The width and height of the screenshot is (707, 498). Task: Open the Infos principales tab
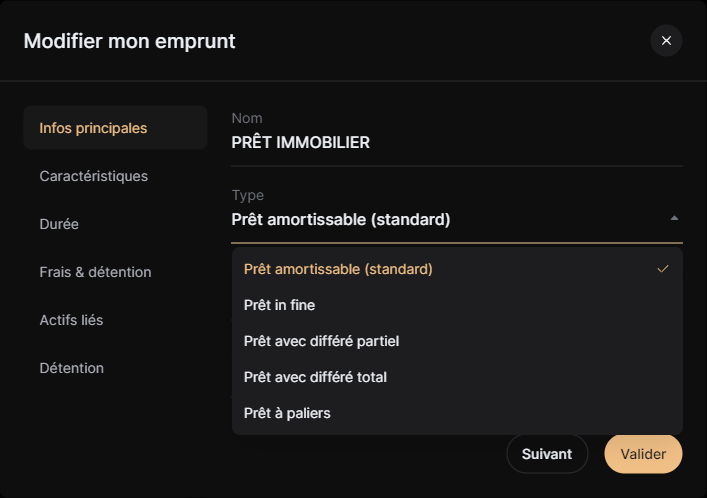click(x=93, y=128)
